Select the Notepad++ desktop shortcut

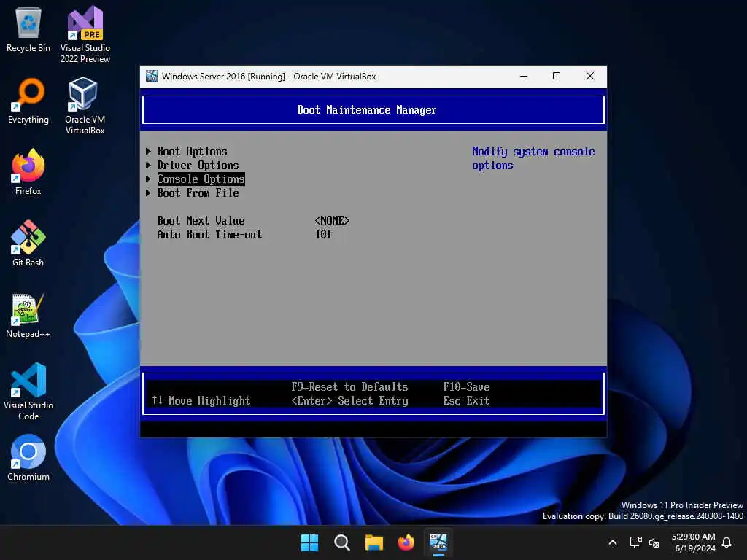tap(28, 315)
